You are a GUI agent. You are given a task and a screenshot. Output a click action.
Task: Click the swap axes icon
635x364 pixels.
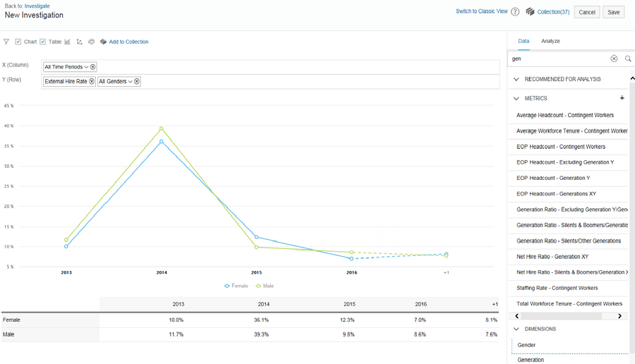[x=79, y=42]
